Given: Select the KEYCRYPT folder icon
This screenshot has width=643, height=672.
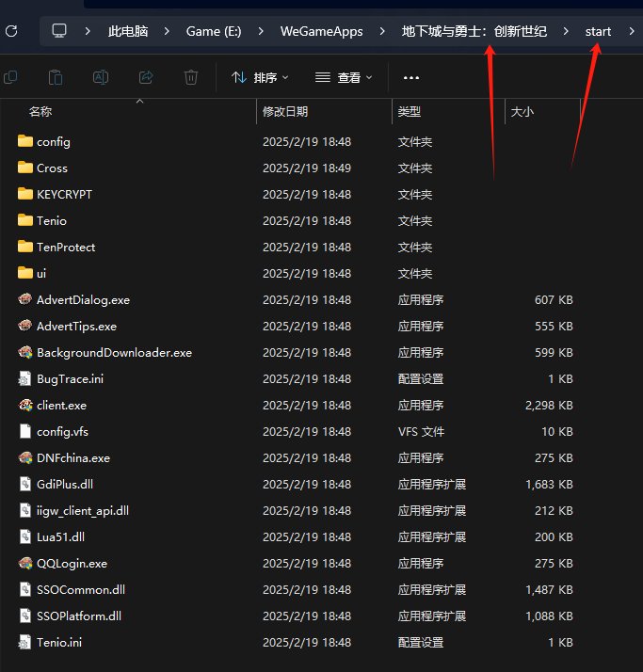Looking at the screenshot, I should [x=25, y=194].
